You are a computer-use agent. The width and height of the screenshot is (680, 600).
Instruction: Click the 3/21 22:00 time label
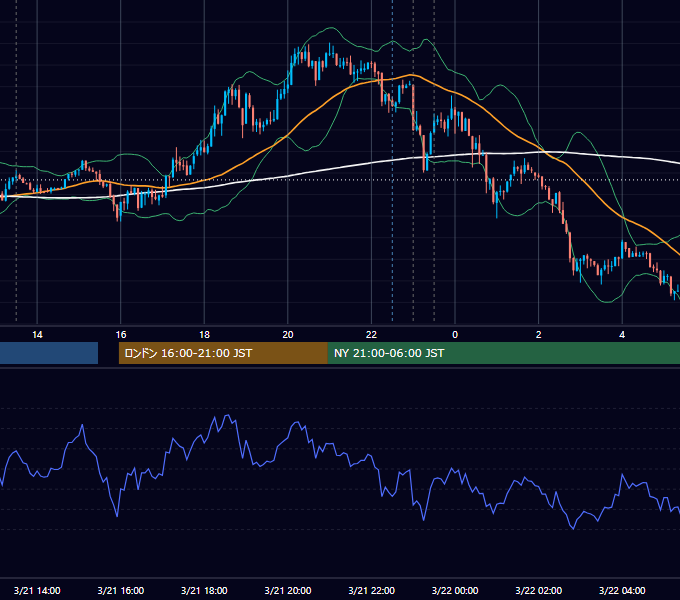pos(371,590)
